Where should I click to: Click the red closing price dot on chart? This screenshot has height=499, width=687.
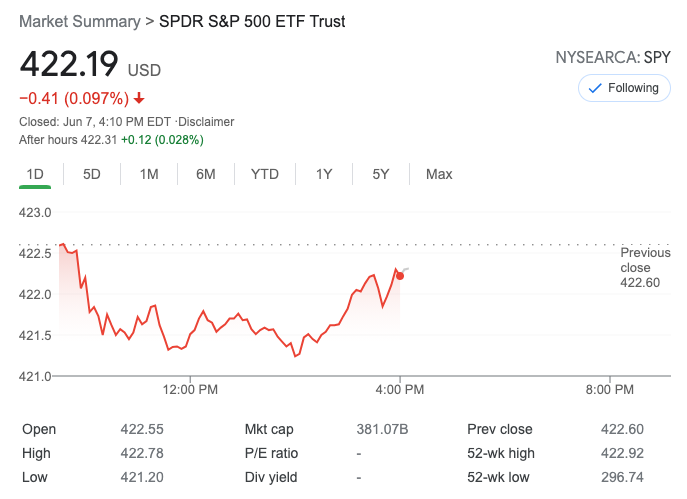pyautogui.click(x=400, y=275)
